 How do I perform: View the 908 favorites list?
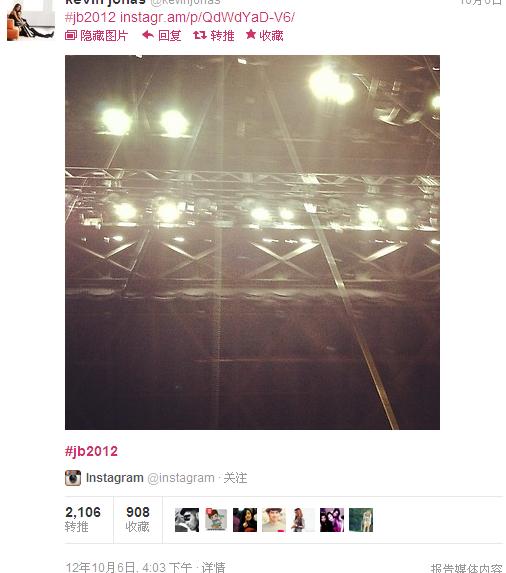[x=138, y=519]
